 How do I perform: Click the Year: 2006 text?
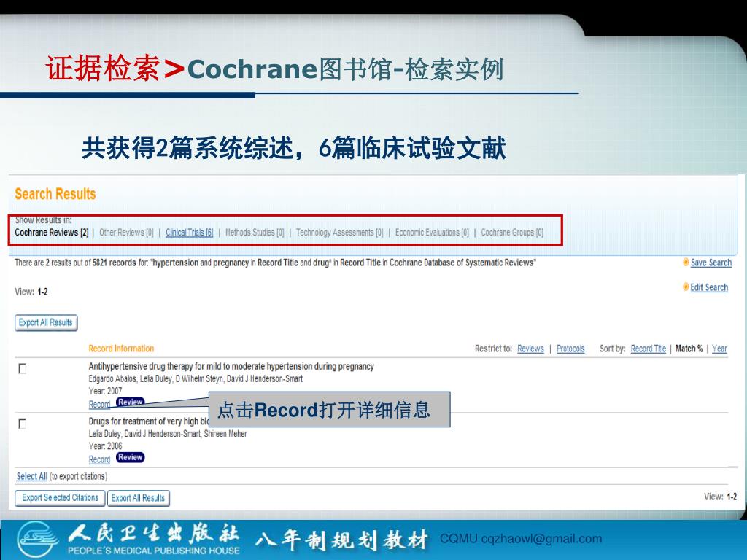coord(105,446)
